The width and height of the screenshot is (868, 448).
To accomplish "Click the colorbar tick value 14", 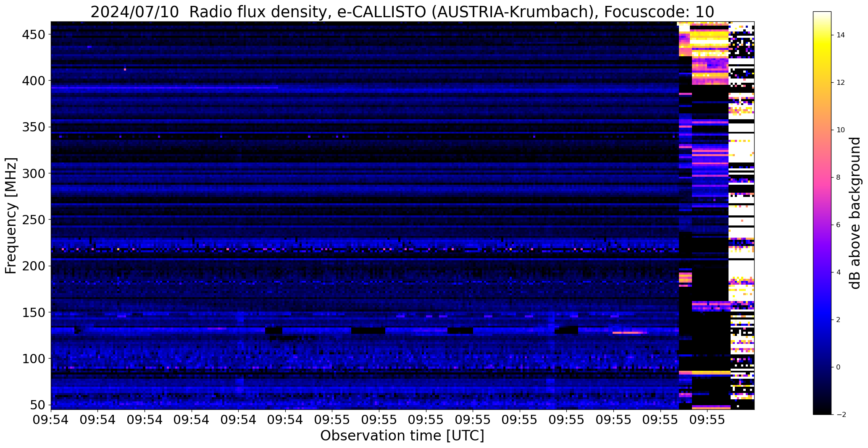I will [841, 35].
